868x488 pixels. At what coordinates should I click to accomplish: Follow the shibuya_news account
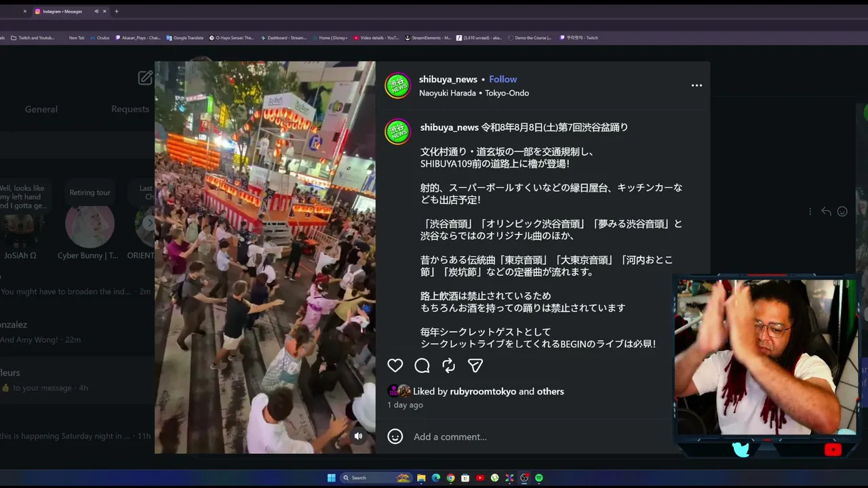[503, 79]
